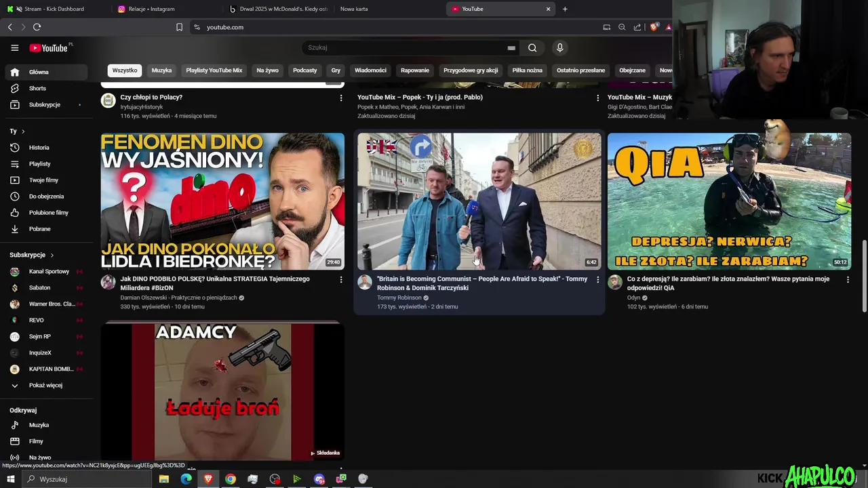Viewport: 868px width, 488px height.
Task: Select the Podcasty filter chip
Action: pyautogui.click(x=305, y=70)
